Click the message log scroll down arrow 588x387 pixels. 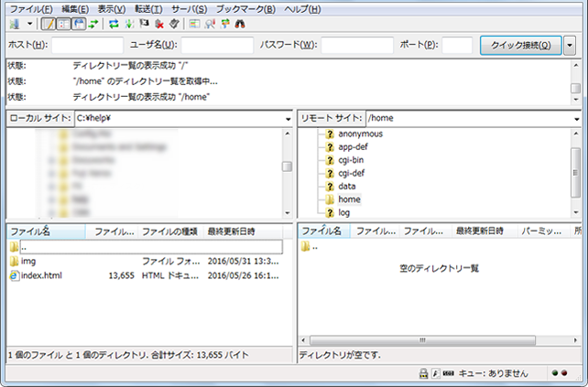tap(575, 100)
